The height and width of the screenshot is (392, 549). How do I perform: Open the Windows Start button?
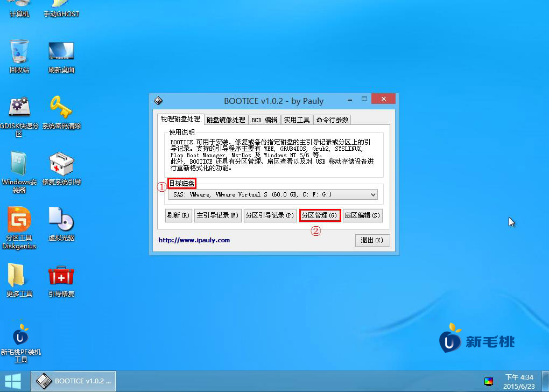pos(13,381)
